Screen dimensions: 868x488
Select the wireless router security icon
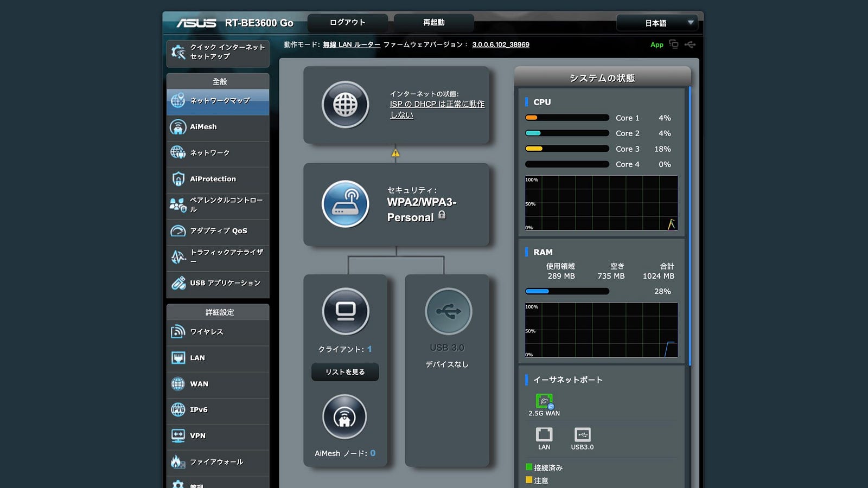345,204
